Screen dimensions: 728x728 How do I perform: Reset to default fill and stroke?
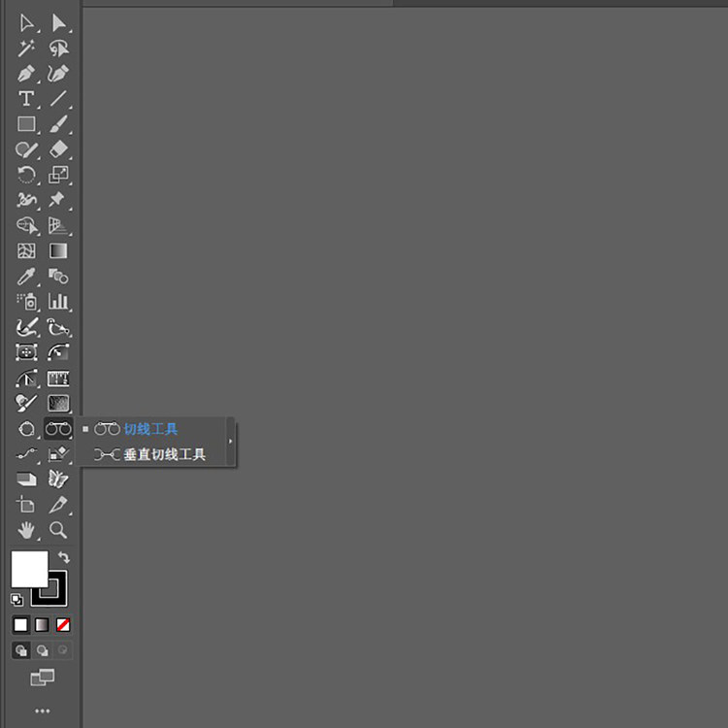pyautogui.click(x=17, y=600)
